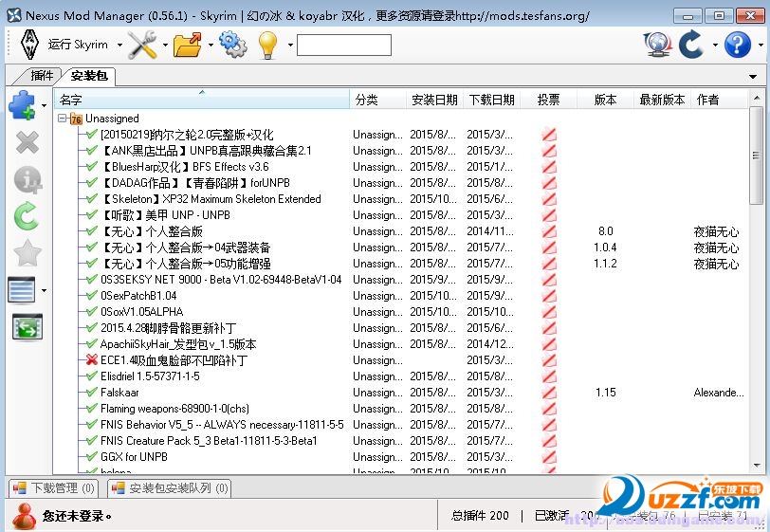Open dropdown arrow beside the category view icon
The width and height of the screenshot is (770, 532).
click(45, 290)
